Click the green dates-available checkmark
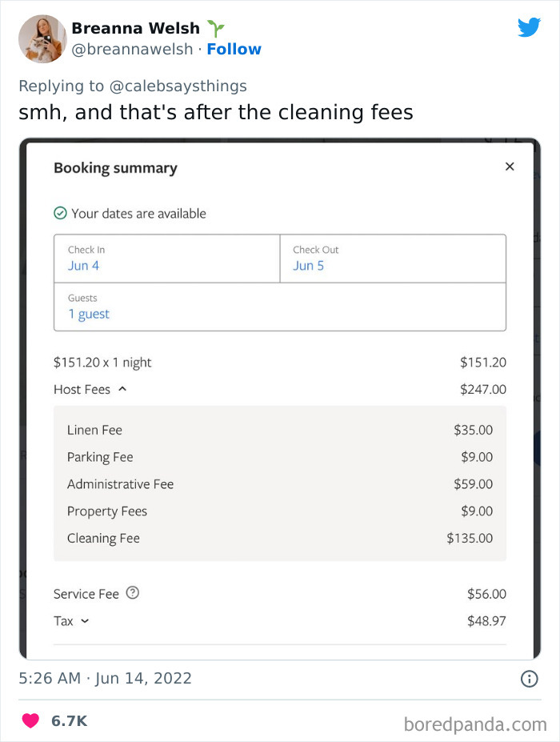Viewport: 560px width, 742px height. [x=61, y=213]
